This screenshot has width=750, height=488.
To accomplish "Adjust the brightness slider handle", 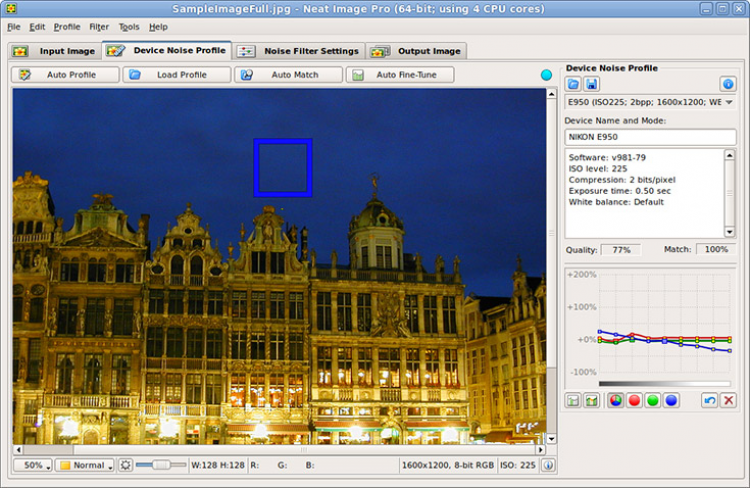I will click(x=161, y=465).
